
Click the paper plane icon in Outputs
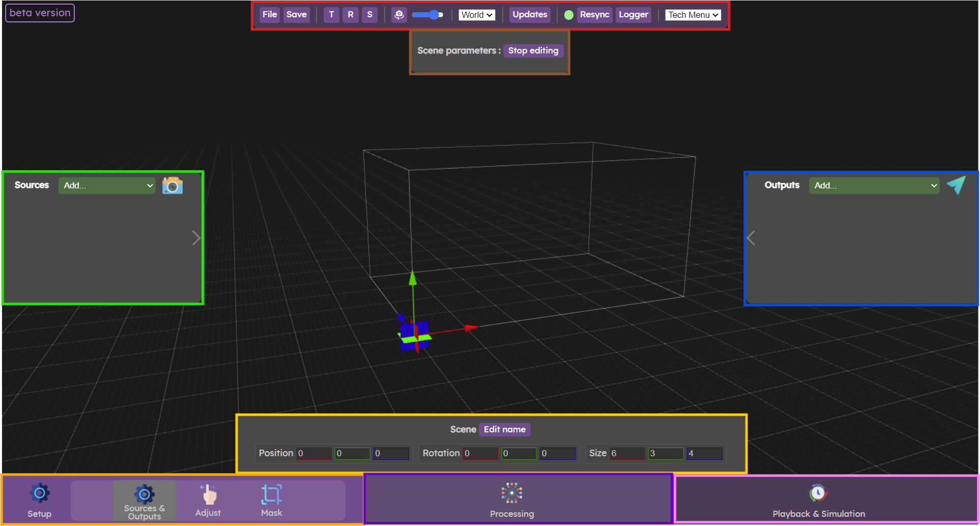956,185
